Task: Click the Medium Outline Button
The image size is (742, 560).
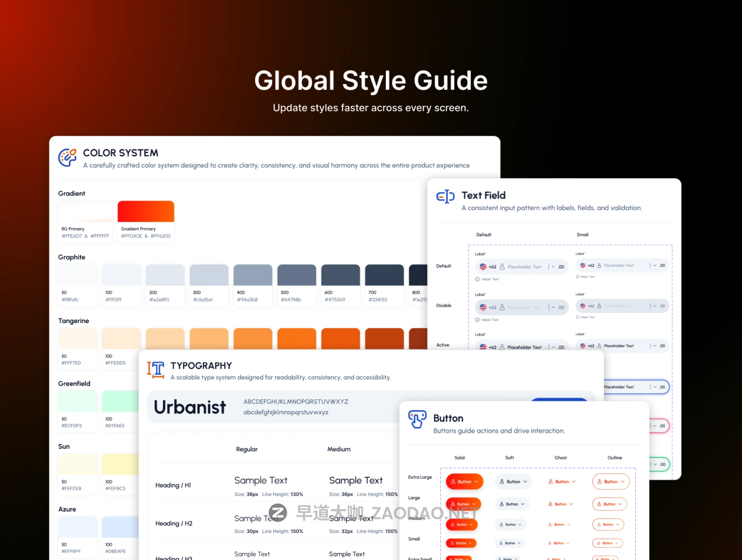Action: [608, 524]
